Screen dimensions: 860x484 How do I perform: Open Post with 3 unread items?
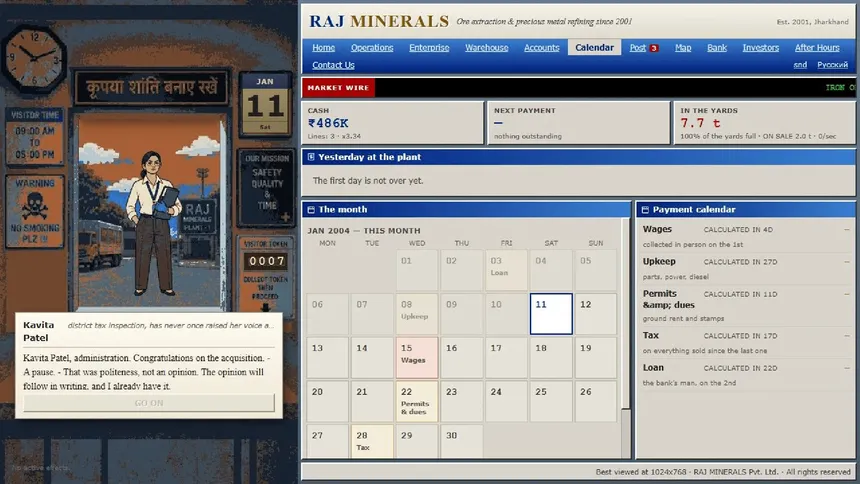point(643,48)
